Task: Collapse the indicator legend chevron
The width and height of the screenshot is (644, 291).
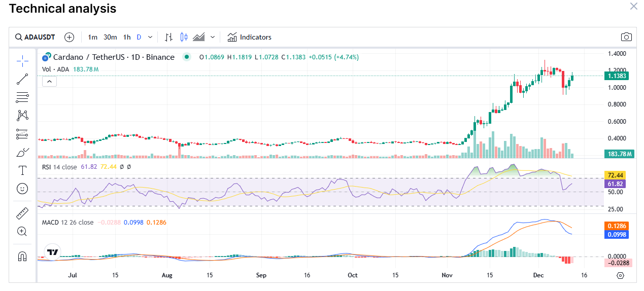Action: [49, 81]
